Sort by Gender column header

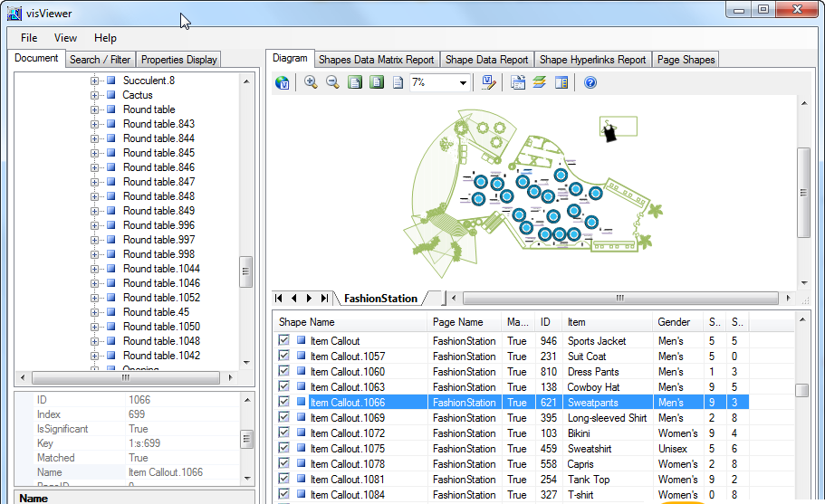coord(674,321)
